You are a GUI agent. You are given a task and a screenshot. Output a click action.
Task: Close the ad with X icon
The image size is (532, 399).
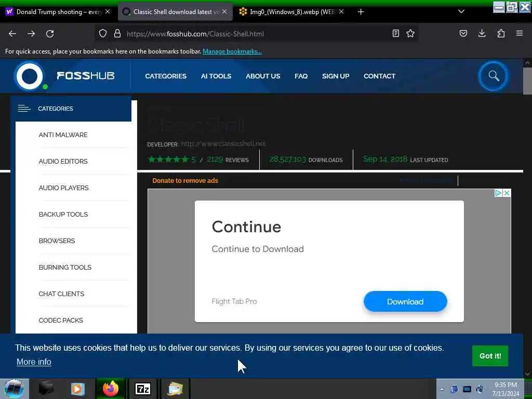507,193
